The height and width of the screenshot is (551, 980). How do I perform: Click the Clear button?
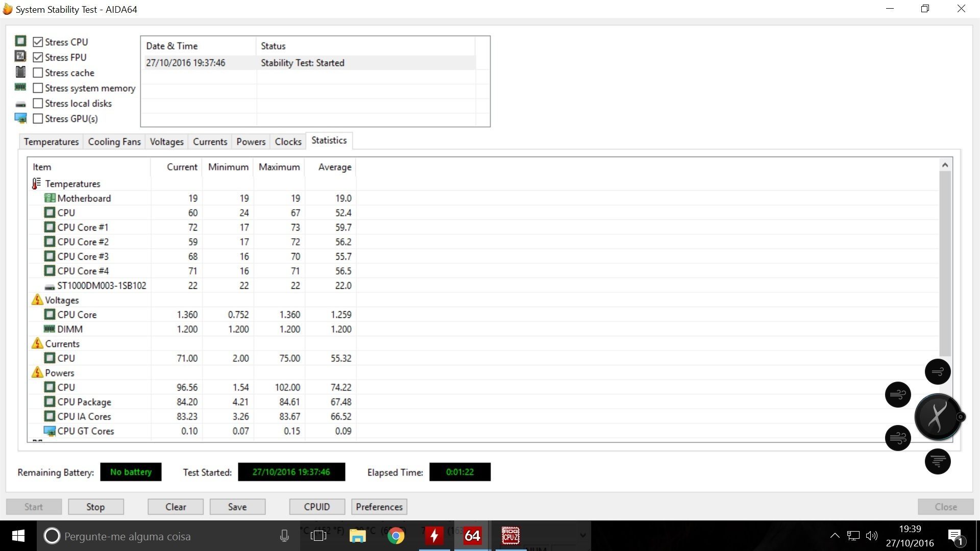point(176,507)
